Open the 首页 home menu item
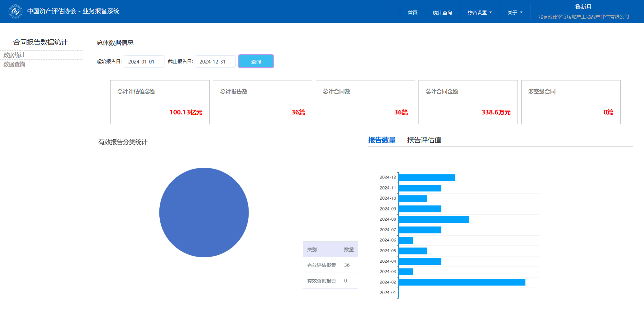Image resolution: width=644 pixels, height=312 pixels. tap(412, 13)
